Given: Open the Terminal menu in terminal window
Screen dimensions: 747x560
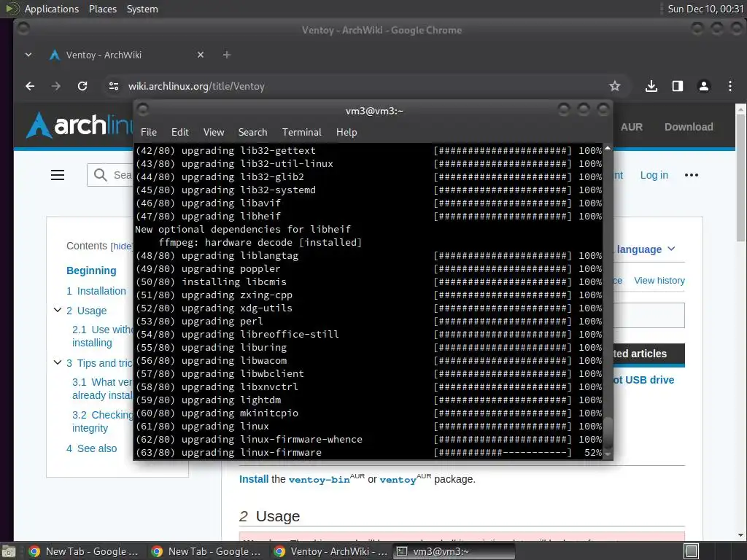Looking at the screenshot, I should pos(301,133).
